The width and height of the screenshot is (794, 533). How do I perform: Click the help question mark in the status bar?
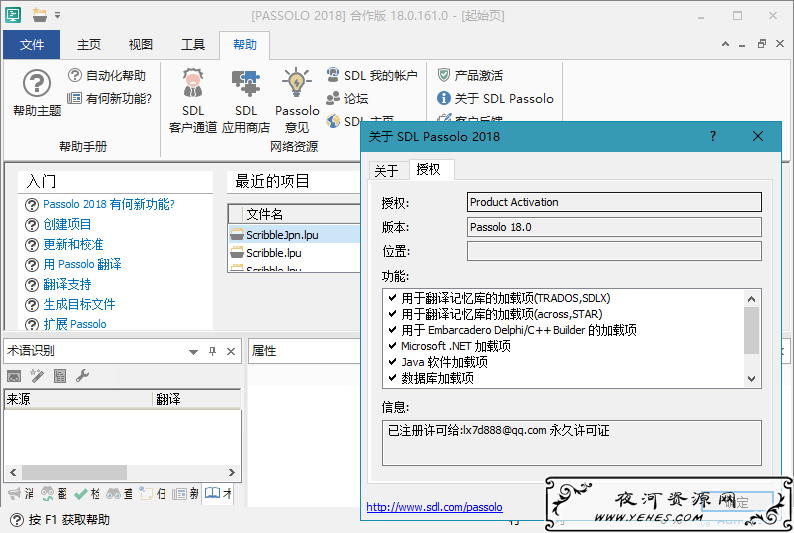tap(17, 520)
